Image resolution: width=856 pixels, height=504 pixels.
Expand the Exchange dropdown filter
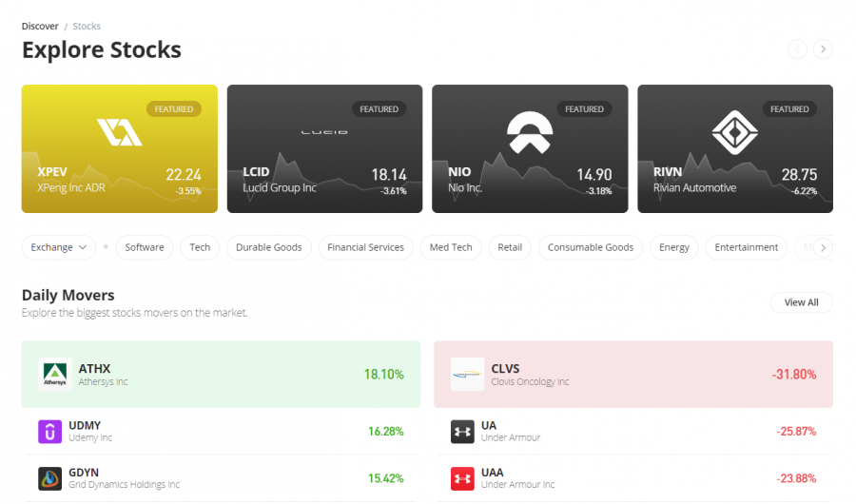tap(58, 247)
